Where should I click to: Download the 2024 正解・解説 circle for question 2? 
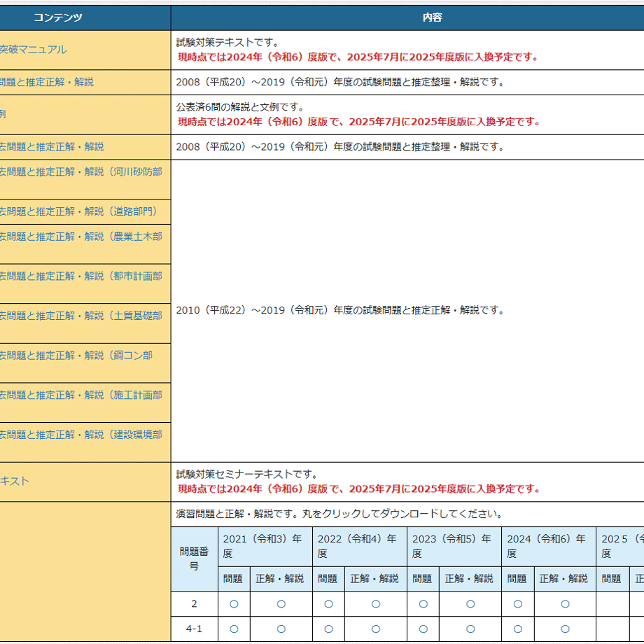[565, 604]
